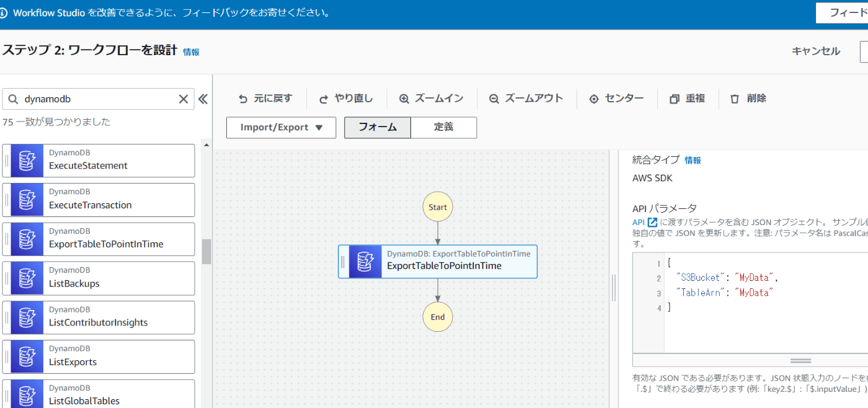Click the 75 一致が見つかりました result count
The image size is (868, 408).
[56, 122]
